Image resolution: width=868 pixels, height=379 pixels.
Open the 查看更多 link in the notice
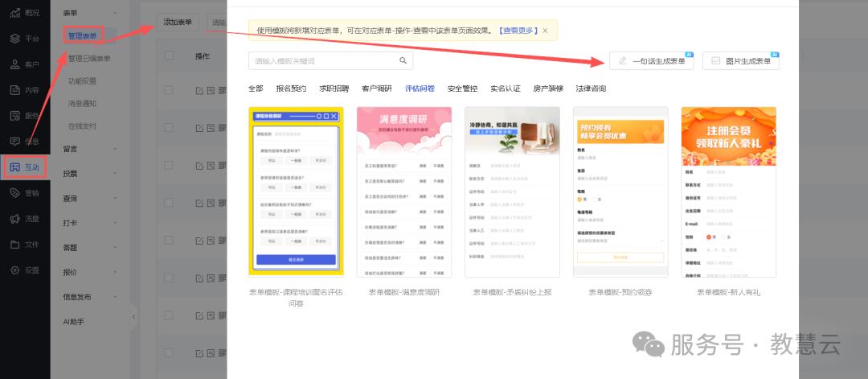click(x=518, y=31)
